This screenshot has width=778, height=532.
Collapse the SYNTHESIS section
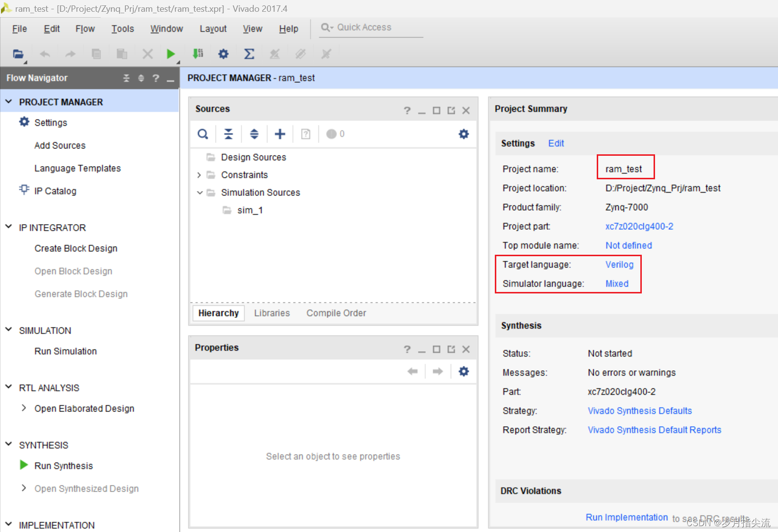point(8,444)
